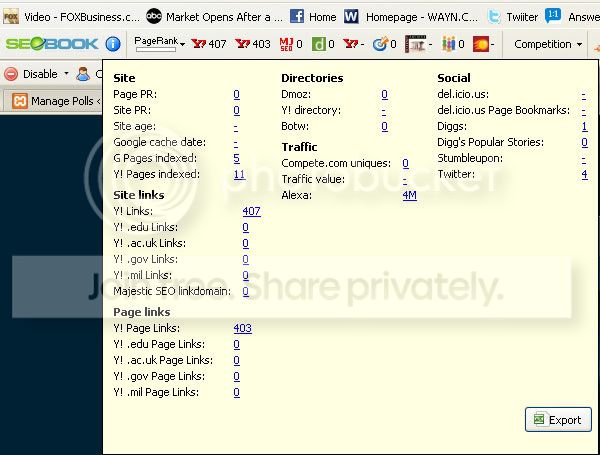Open the Y! Page Links 403 link

click(243, 328)
